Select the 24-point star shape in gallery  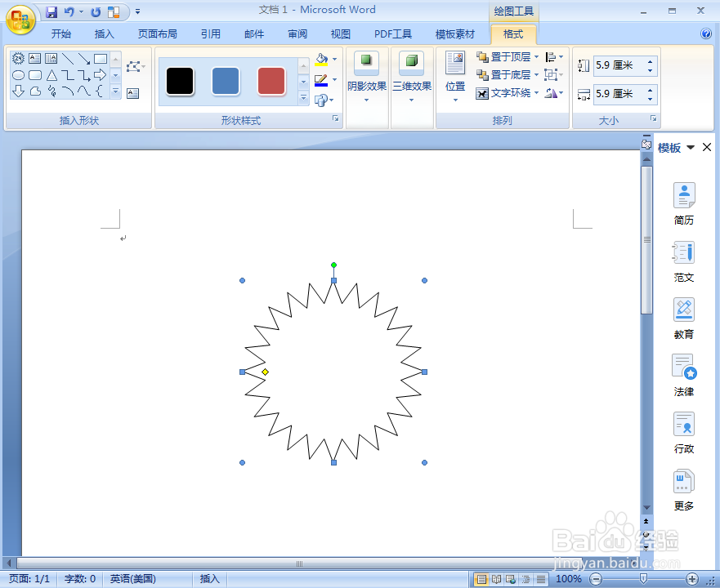point(18,58)
